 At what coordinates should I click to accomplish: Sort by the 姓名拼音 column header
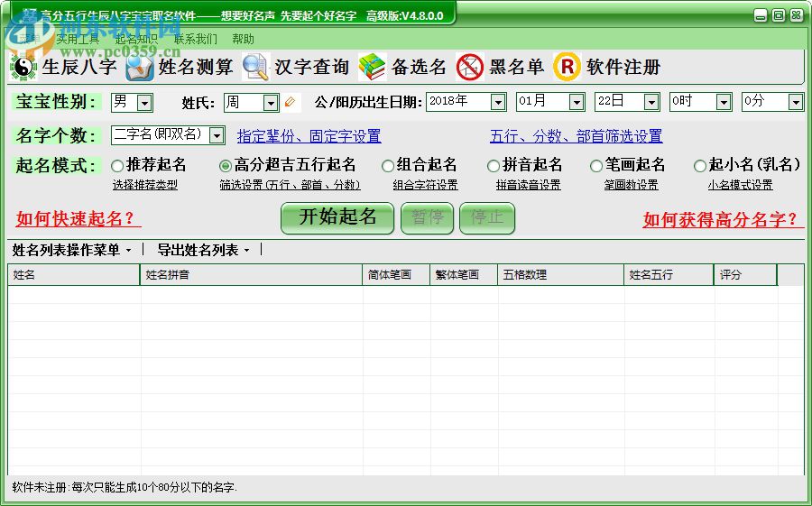tap(251, 275)
